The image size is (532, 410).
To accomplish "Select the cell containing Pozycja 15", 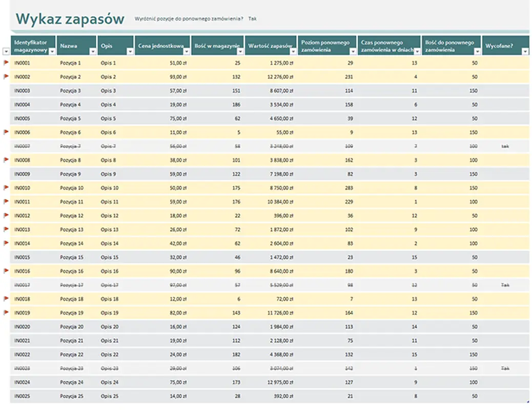I will point(71,257).
